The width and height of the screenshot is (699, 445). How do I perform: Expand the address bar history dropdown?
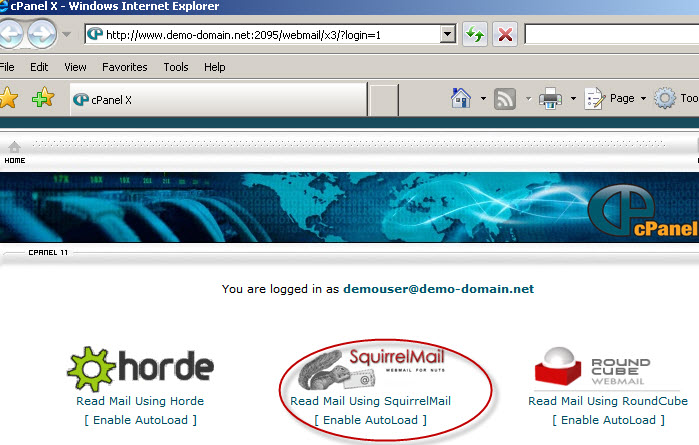447,34
